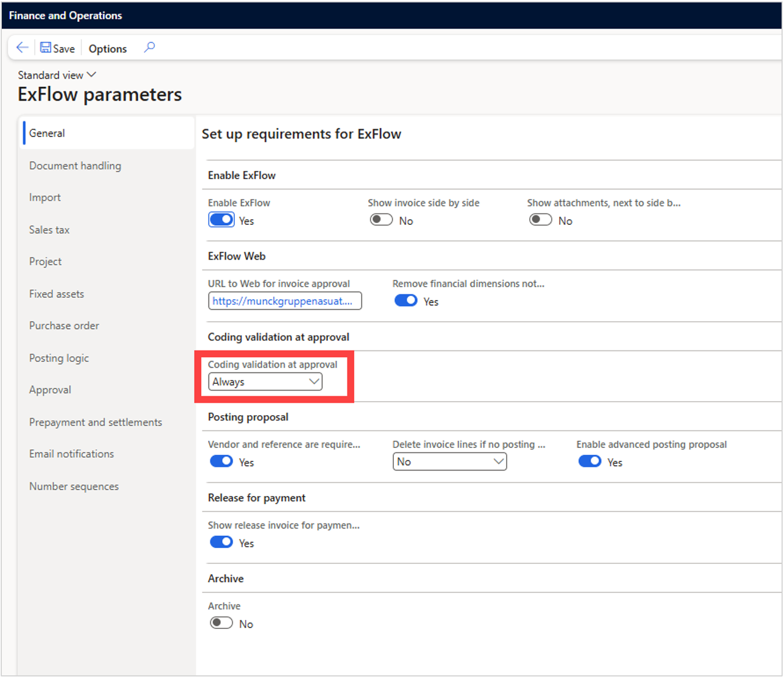Screen dimensions: 784x679
Task: Switch to the Purchase order tab
Action: 64,325
